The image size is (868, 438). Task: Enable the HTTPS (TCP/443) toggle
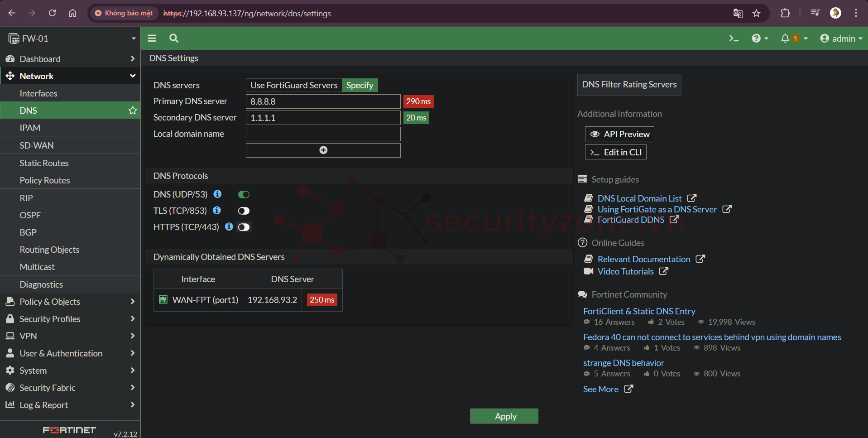coord(244,227)
